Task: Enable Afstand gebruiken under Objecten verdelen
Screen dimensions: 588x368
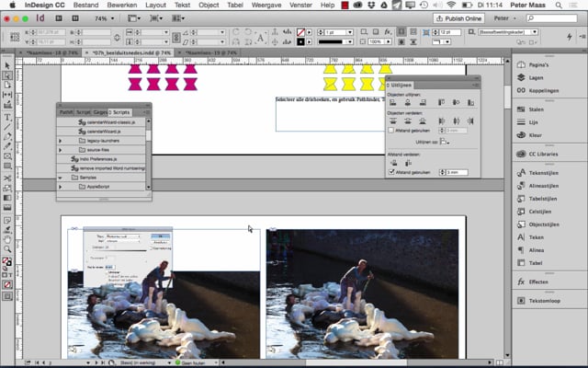Action: 391,131
